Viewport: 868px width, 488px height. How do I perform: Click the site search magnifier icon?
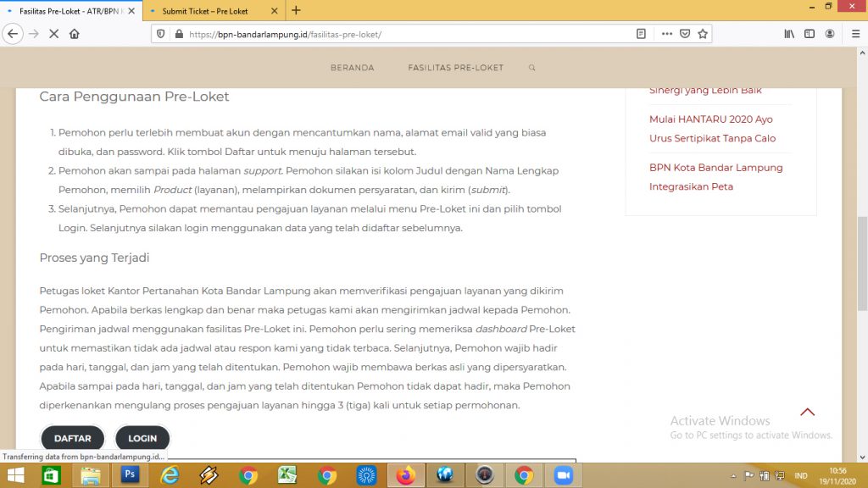tap(531, 68)
